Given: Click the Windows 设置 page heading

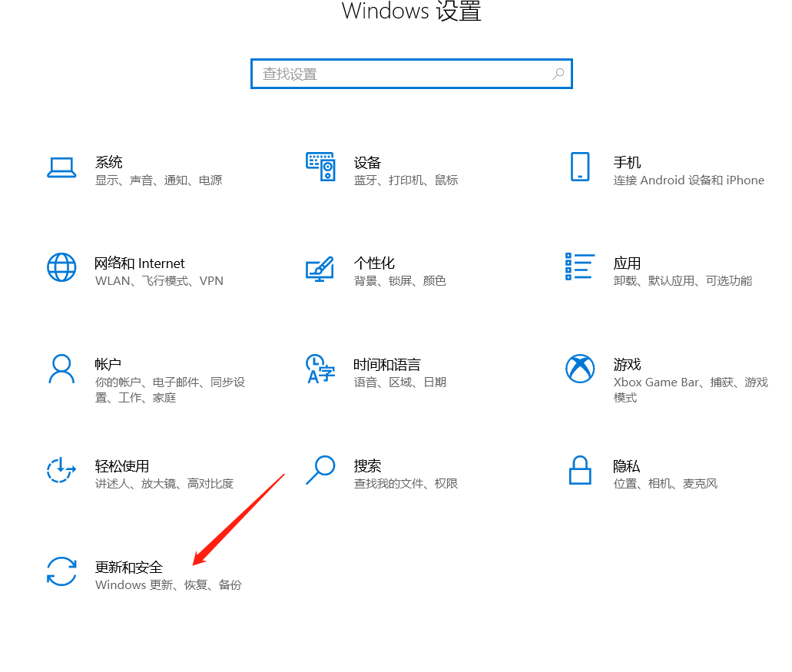Looking at the screenshot, I should point(412,11).
